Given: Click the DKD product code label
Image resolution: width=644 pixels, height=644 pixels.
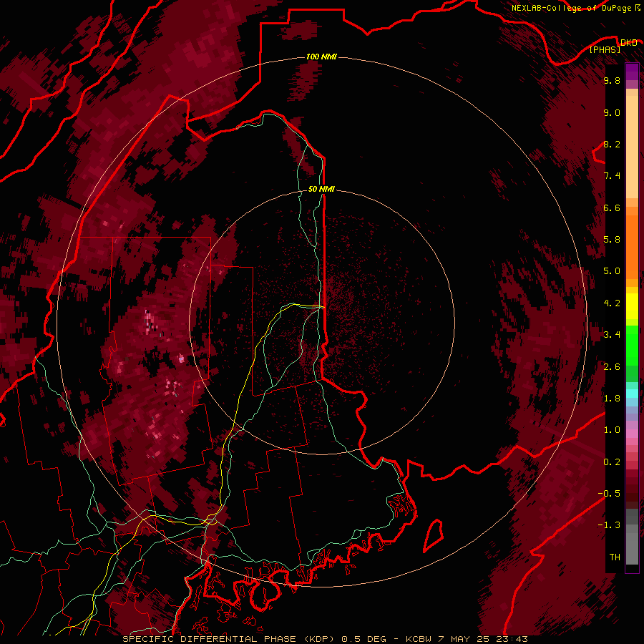Looking at the screenshot, I should coord(628,43).
